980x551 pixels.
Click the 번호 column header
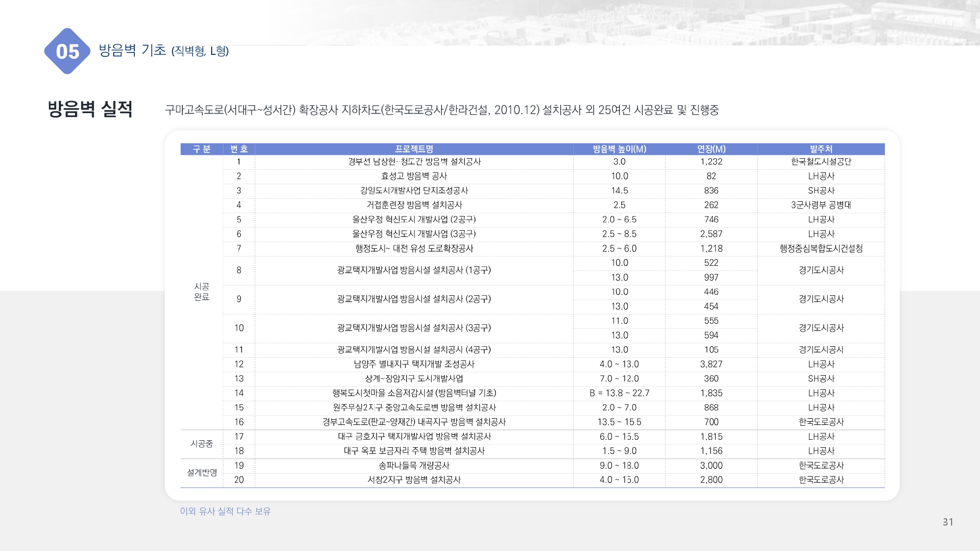(239, 149)
